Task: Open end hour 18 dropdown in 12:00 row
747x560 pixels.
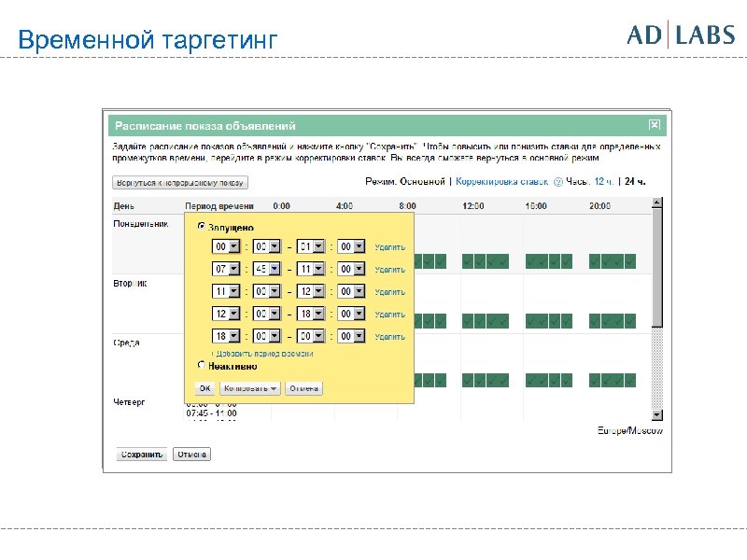Action: 311,314
